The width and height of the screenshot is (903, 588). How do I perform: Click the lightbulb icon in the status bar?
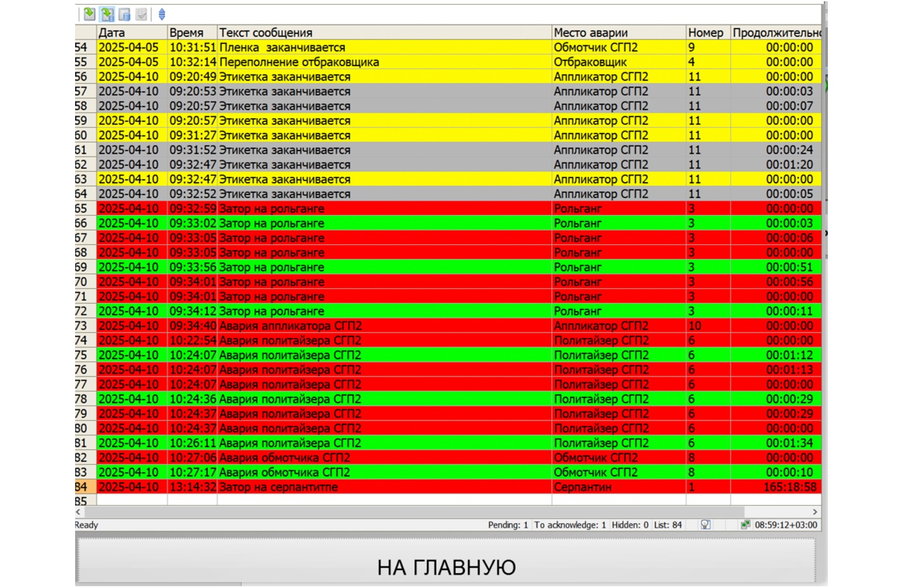(x=706, y=525)
